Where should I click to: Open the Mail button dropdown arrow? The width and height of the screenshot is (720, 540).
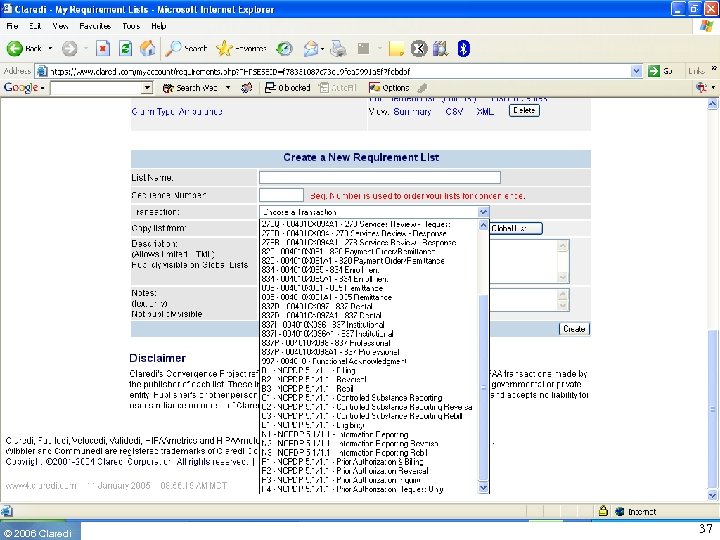click(322, 49)
